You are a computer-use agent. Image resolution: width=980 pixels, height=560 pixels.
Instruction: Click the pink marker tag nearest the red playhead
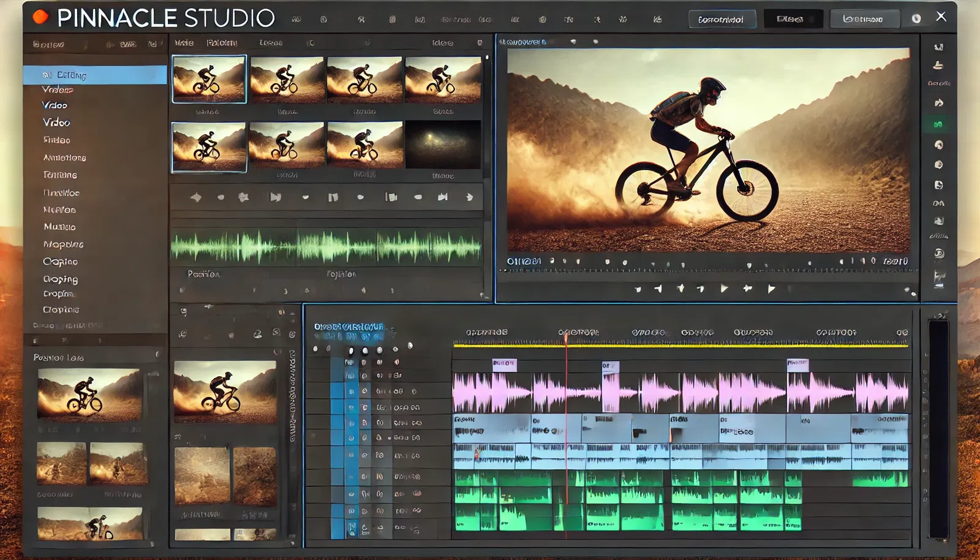610,366
